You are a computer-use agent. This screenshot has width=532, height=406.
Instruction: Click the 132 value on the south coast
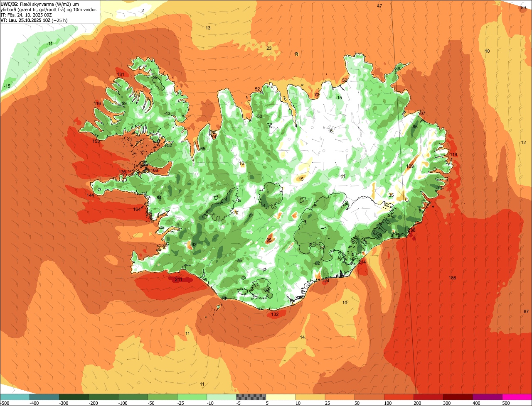pyautogui.click(x=275, y=314)
